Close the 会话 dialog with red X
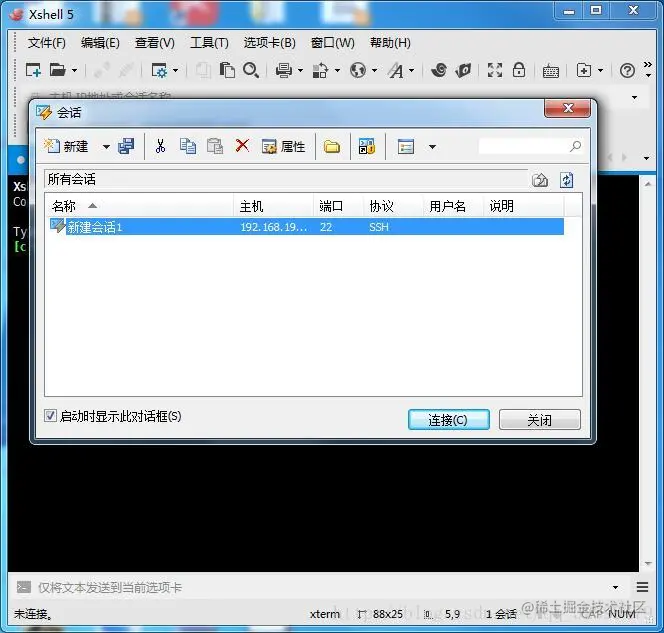Viewport: 664px width, 633px height. 567,108
